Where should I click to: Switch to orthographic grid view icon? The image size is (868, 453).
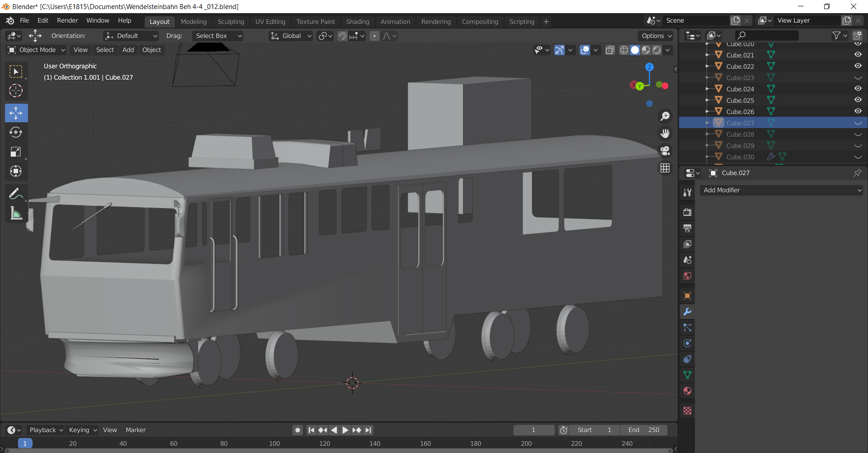[665, 168]
